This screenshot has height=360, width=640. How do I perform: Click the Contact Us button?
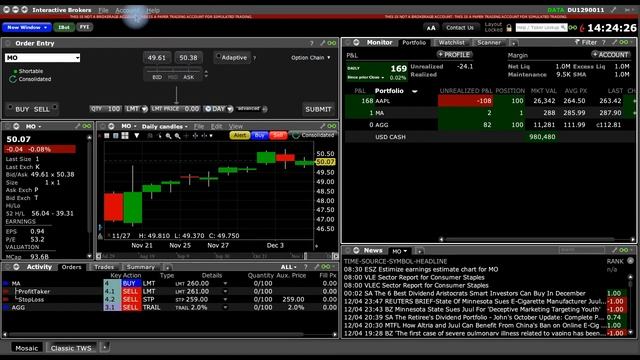coord(460,28)
